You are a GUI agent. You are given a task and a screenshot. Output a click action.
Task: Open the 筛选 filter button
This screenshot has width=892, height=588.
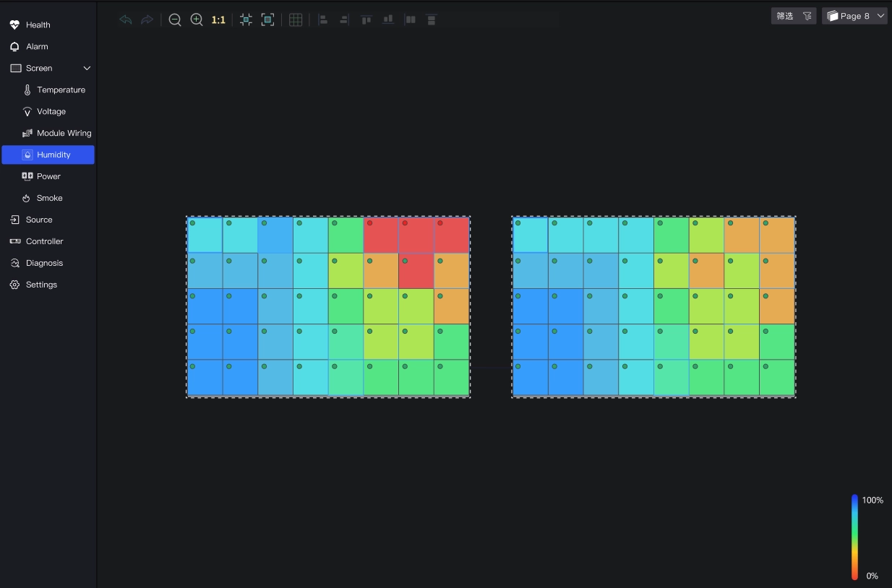click(x=793, y=16)
